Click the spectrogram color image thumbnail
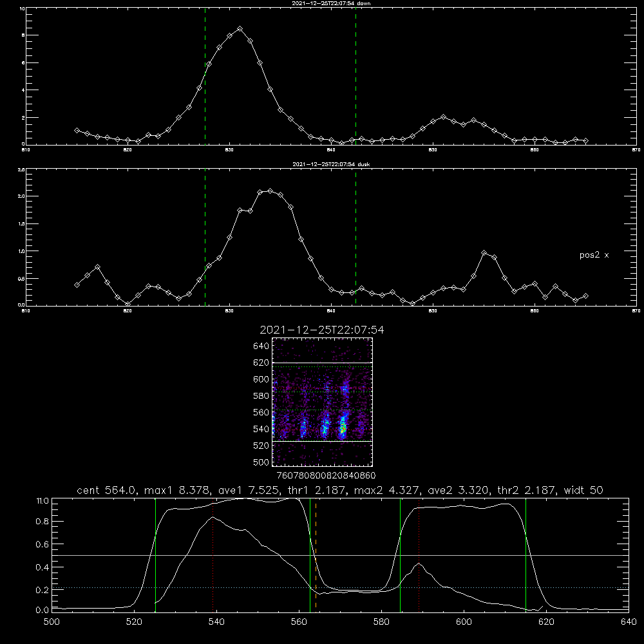Screen dimensions: 644x644 323,402
